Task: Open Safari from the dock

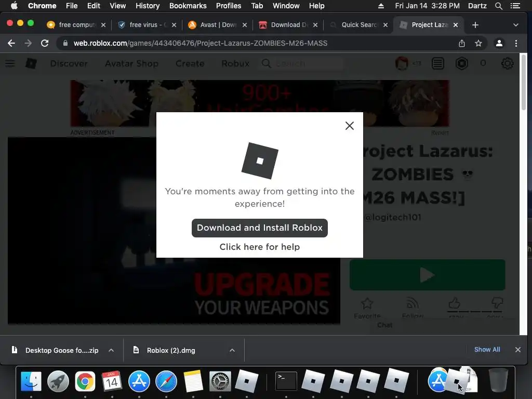Action: [x=166, y=381]
